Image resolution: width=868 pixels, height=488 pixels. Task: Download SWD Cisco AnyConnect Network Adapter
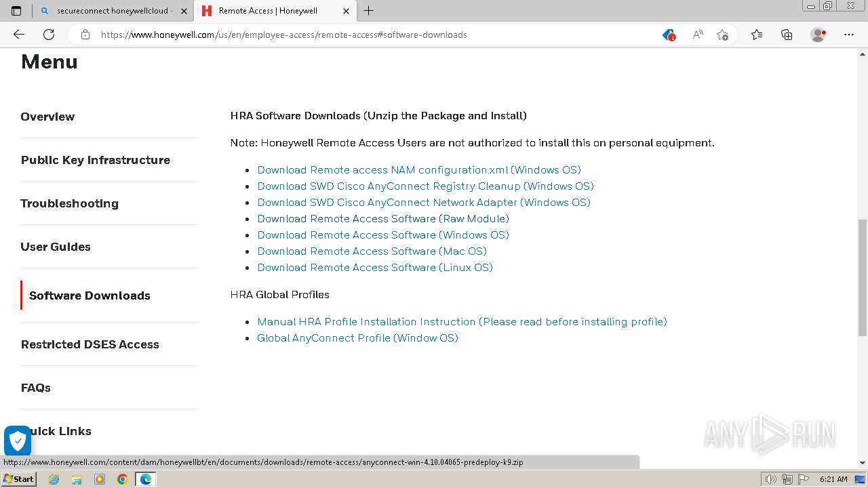click(424, 203)
